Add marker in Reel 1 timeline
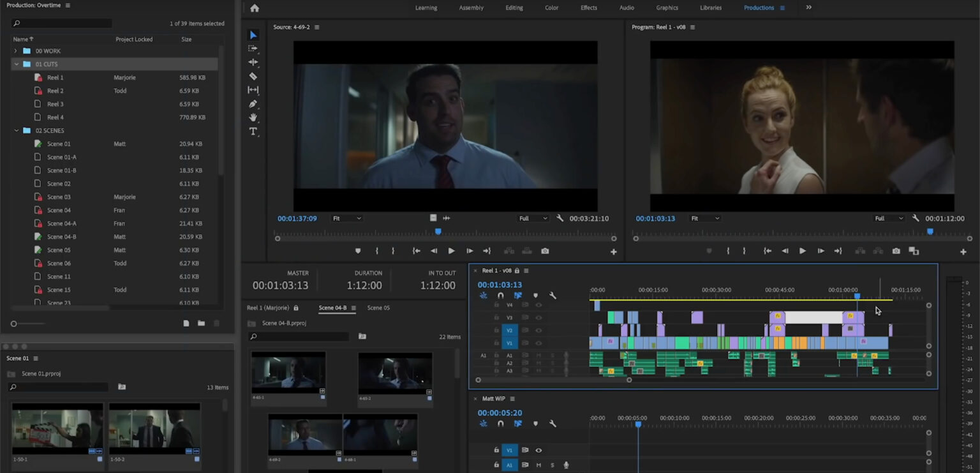This screenshot has width=980, height=473. point(535,296)
